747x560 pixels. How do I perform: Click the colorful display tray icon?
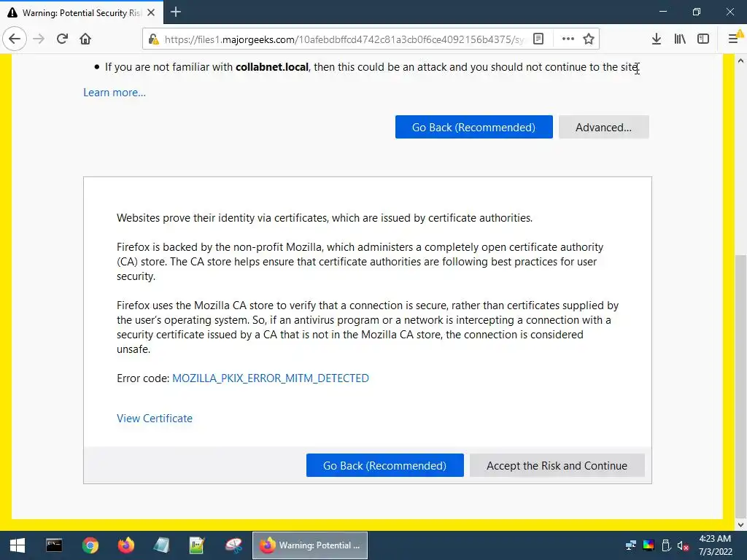(649, 545)
